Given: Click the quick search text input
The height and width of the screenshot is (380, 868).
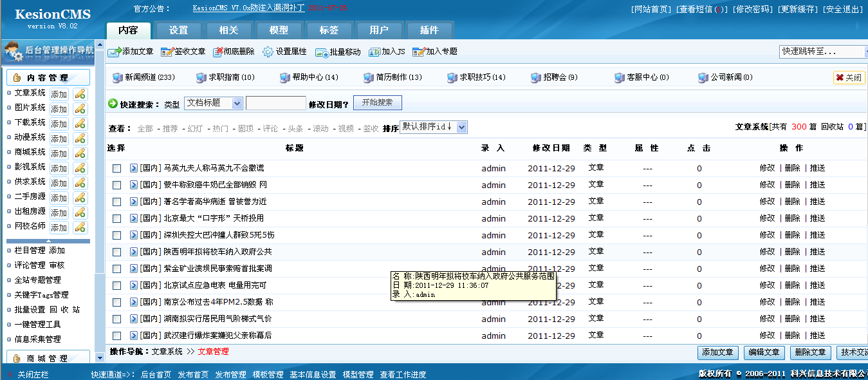Looking at the screenshot, I should point(276,103).
